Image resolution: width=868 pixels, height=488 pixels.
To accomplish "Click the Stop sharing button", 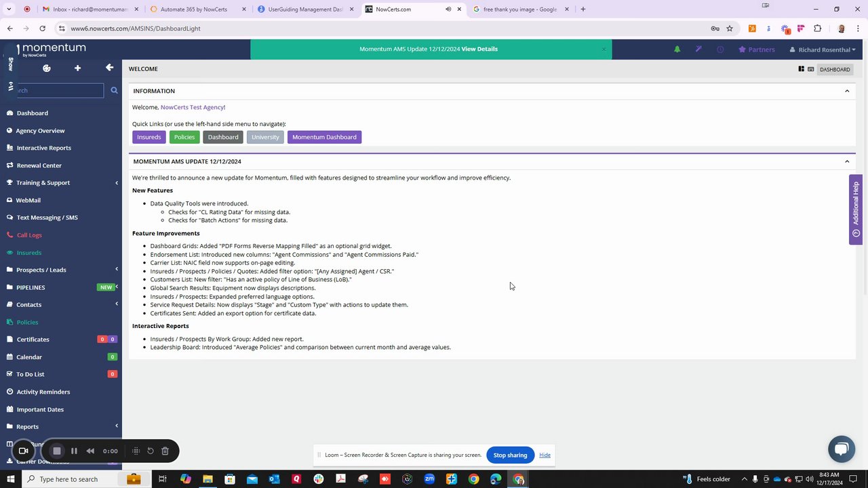I will 510,455.
